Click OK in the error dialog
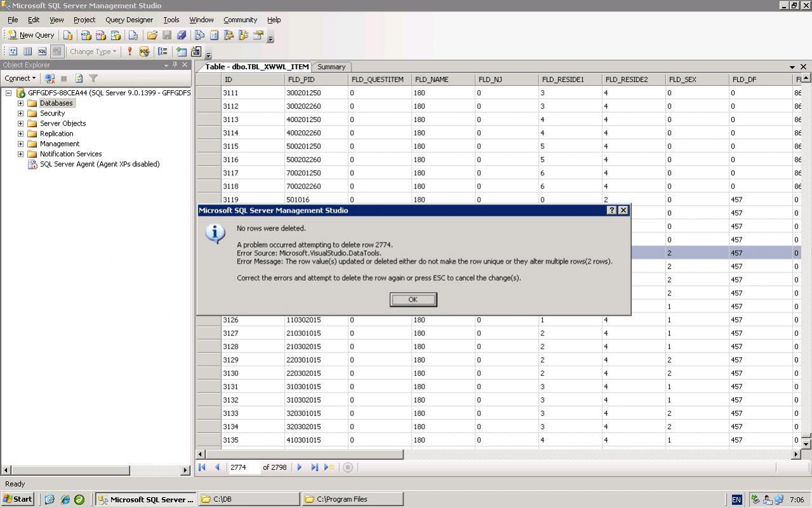812x508 pixels. click(x=413, y=300)
